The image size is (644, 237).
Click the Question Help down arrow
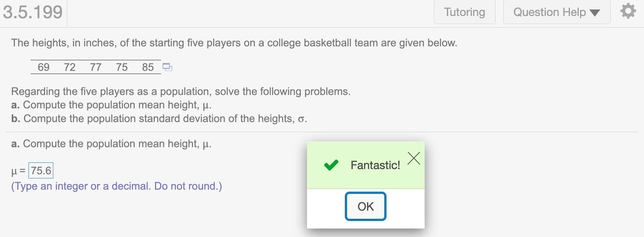coord(595,13)
